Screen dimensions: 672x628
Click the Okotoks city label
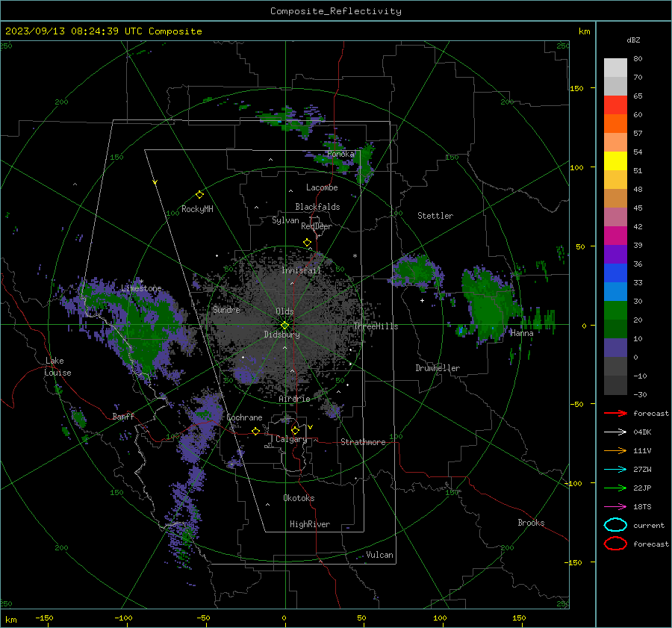(x=299, y=498)
